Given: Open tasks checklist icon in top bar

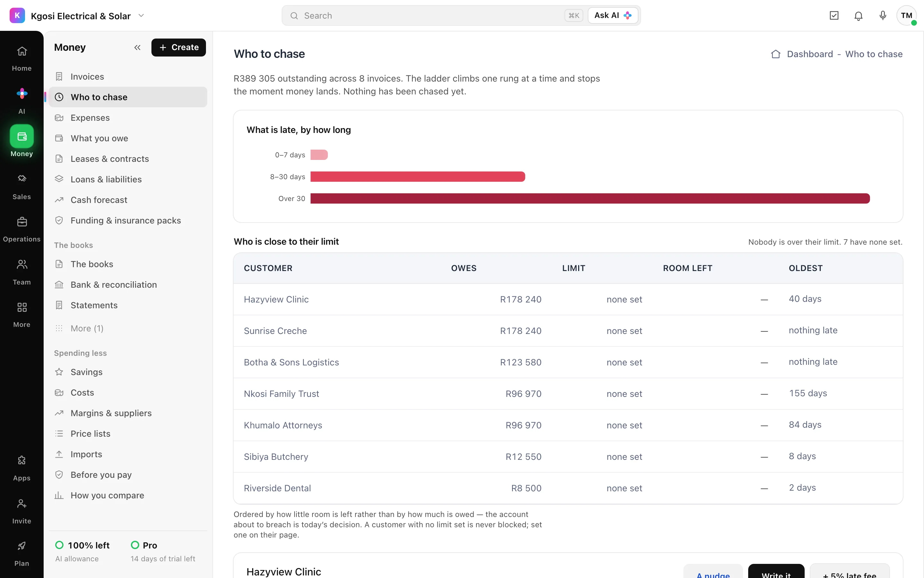Looking at the screenshot, I should (834, 16).
